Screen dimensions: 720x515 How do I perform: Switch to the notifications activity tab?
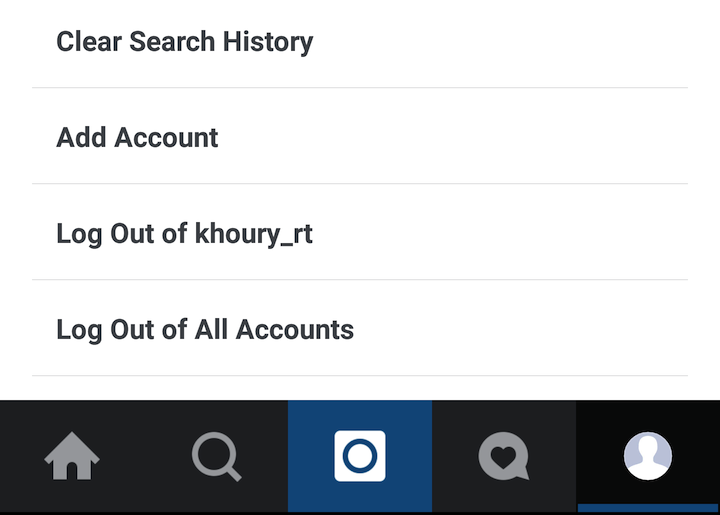click(503, 457)
